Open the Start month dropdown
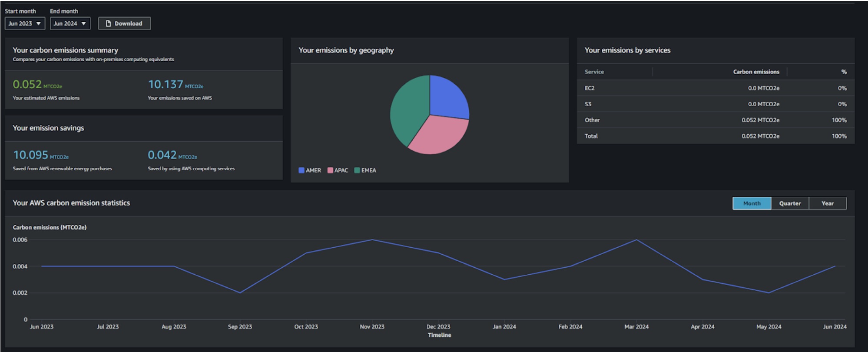 point(25,23)
